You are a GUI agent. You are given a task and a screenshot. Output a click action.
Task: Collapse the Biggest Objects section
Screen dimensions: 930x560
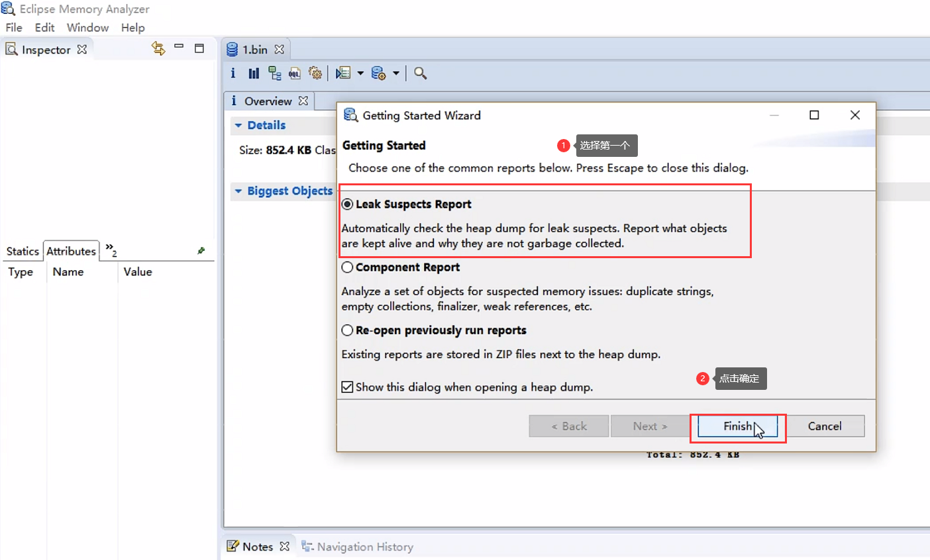(238, 191)
